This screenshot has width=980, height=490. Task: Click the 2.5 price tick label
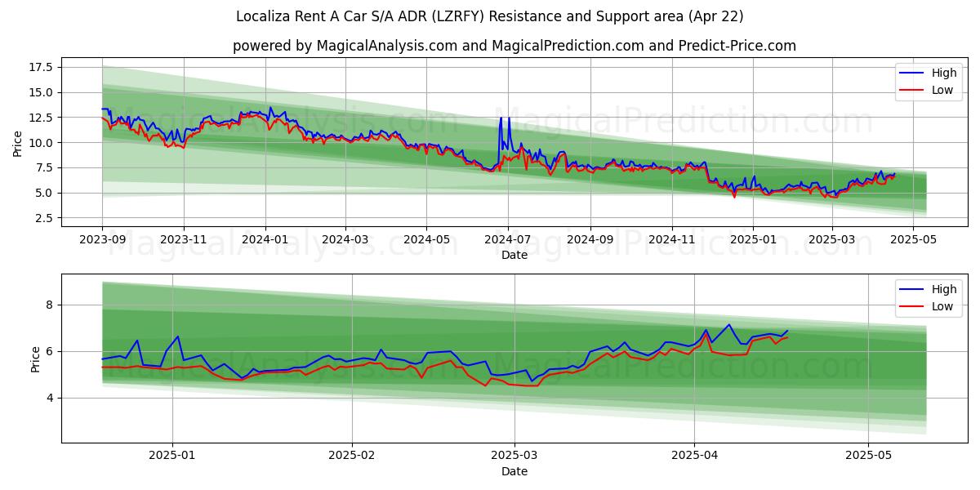click(x=45, y=219)
